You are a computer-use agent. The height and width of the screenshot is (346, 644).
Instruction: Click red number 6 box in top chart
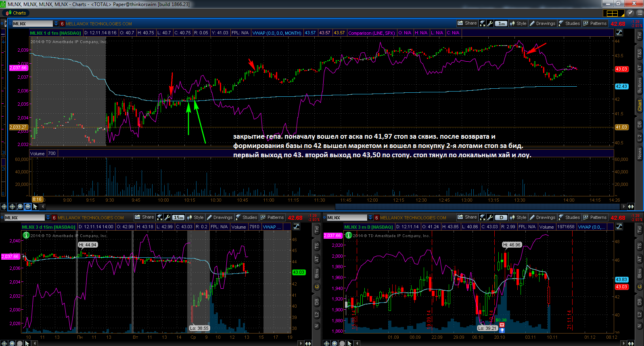[62, 24]
